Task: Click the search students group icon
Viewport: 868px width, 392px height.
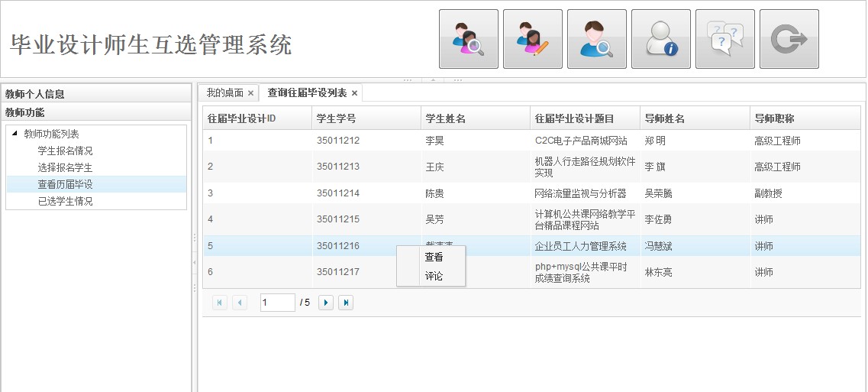Action: click(x=468, y=39)
